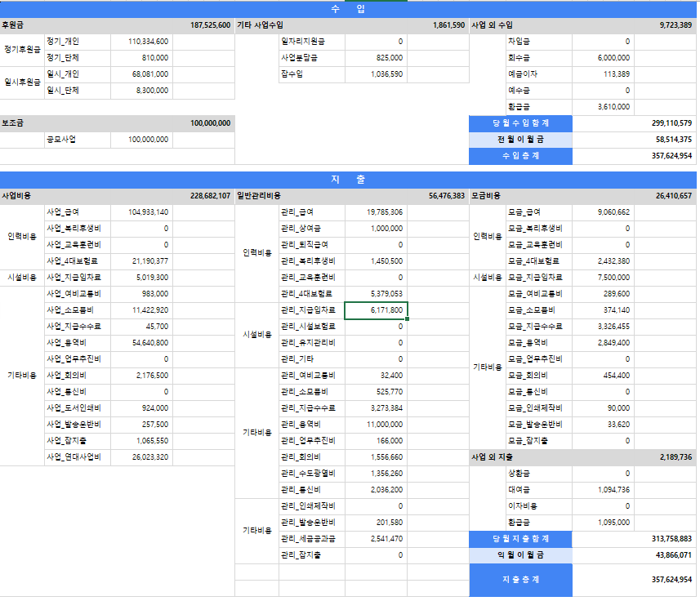Click the 사업_여비교통비 label cell
Screen dimensions: 700x601
78,294
